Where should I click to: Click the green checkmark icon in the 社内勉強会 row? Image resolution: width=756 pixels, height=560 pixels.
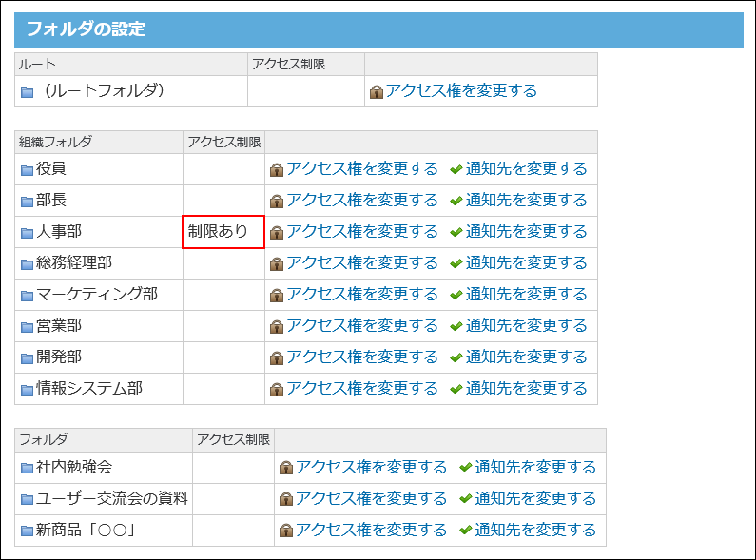coord(465,468)
